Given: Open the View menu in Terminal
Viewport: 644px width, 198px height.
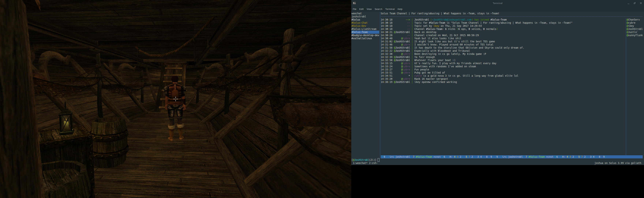Looking at the screenshot, I should point(369,9).
